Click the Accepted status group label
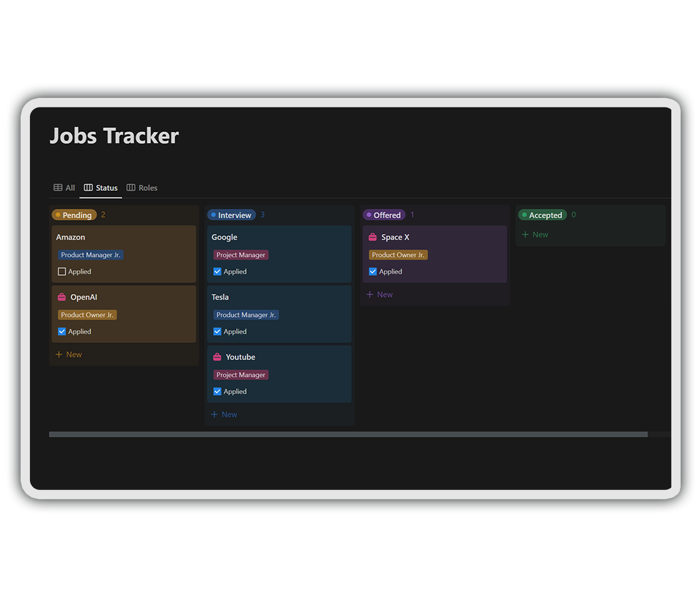700x600 pixels. pos(543,215)
